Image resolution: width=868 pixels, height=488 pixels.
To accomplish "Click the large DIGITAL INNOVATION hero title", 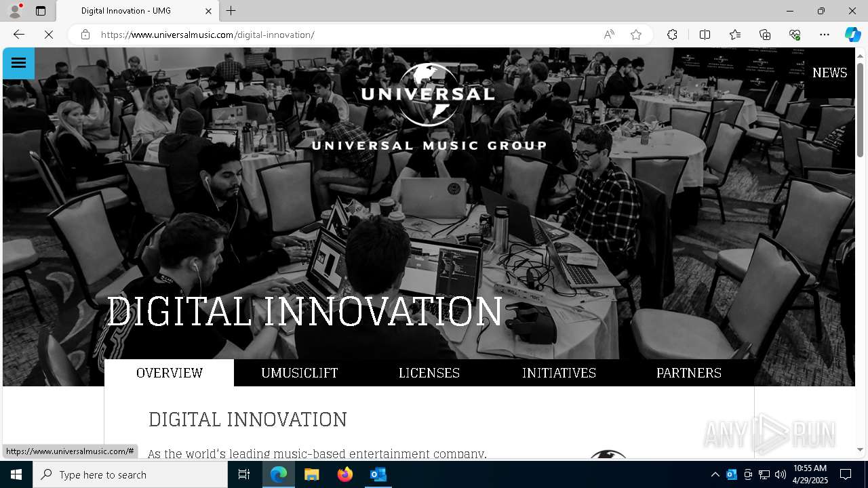I will tap(304, 312).
